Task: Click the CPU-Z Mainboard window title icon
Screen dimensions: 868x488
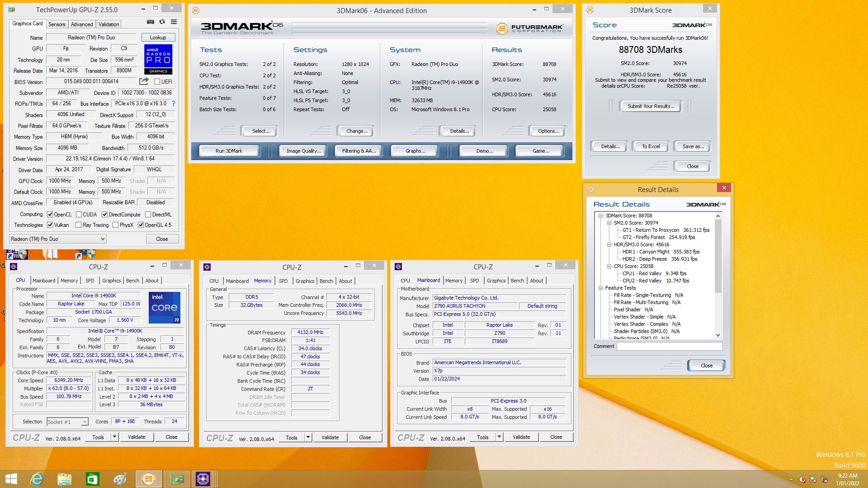Action: tap(398, 267)
